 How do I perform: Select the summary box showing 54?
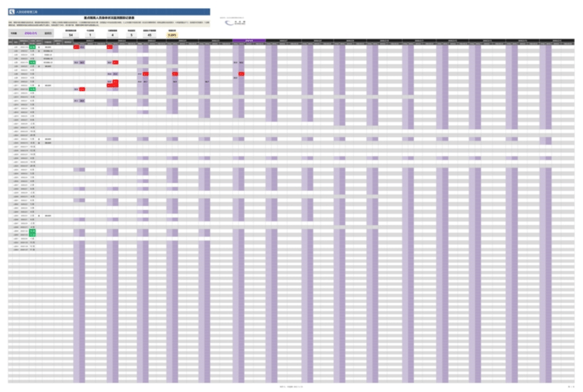70,34
